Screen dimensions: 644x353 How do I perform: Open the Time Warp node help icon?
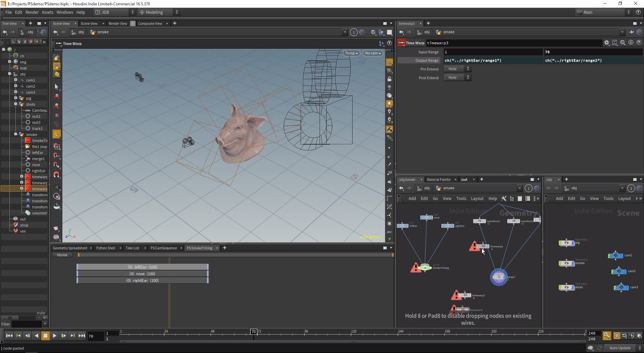tap(639, 43)
